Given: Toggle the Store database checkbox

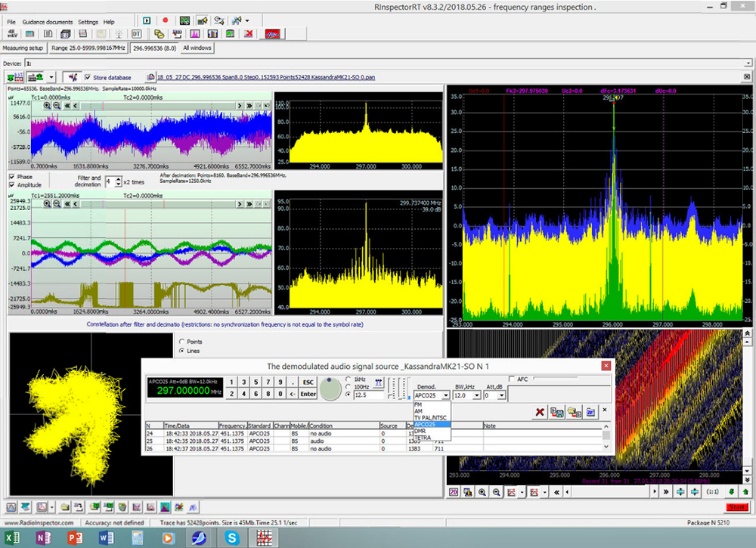Looking at the screenshot, I should 87,77.
